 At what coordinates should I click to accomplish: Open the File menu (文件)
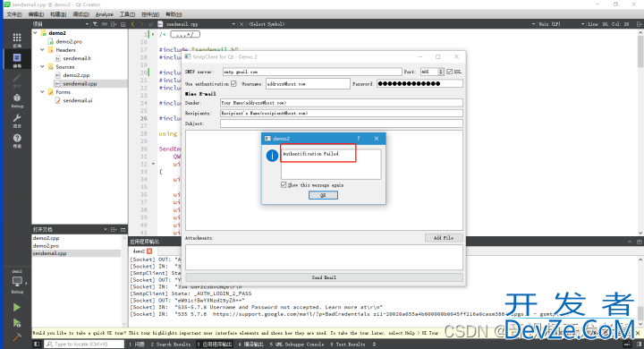[x=14, y=14]
